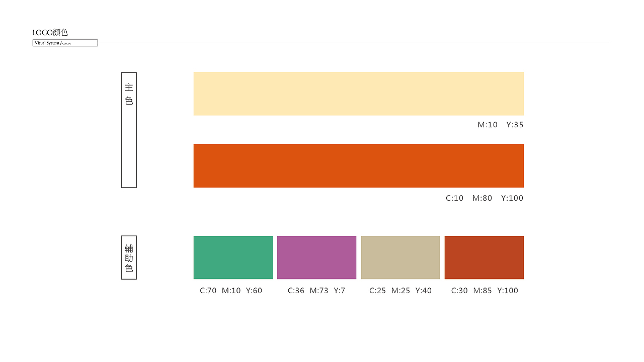
Task: Click the LOGO颜色 page title
Action: pos(50,33)
